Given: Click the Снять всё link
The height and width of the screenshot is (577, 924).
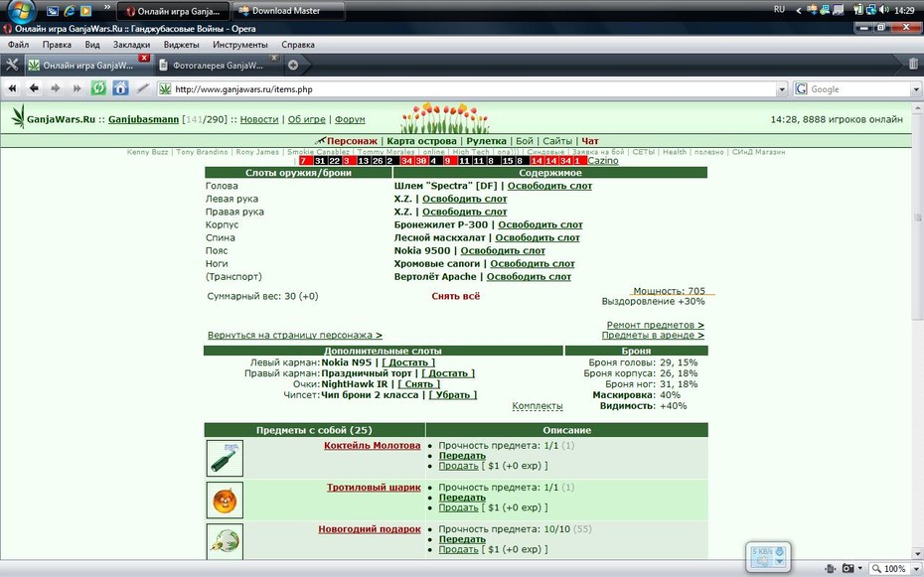Looking at the screenshot, I should point(455,296).
